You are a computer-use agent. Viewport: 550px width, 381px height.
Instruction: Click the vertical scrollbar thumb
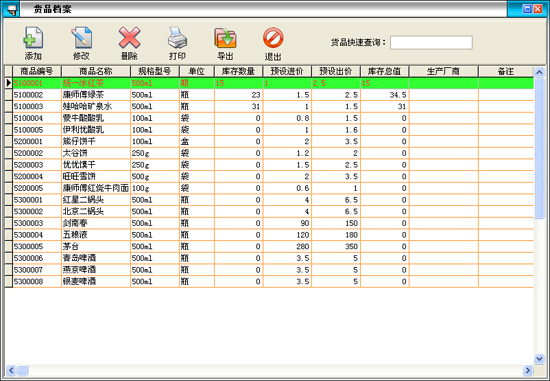(539, 148)
